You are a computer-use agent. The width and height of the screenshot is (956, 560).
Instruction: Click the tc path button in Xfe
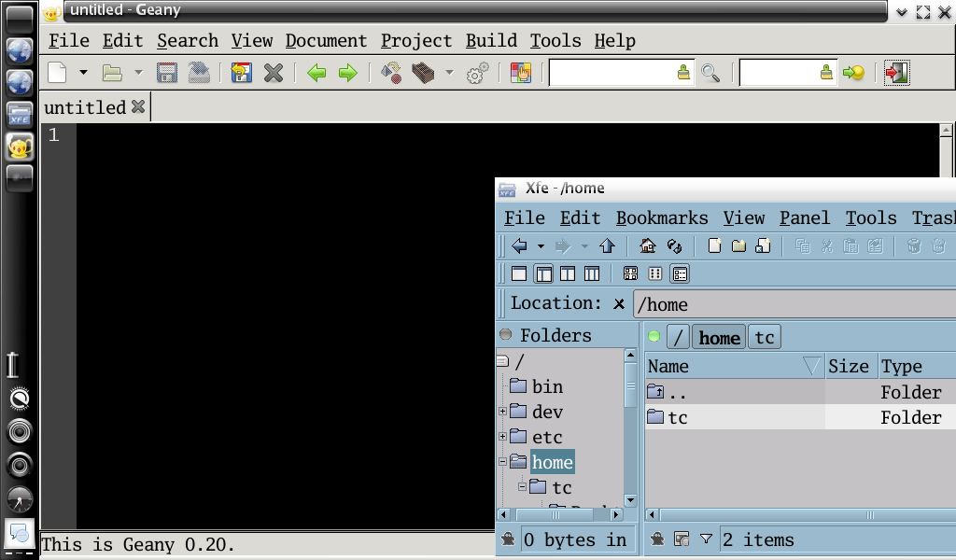tap(764, 337)
